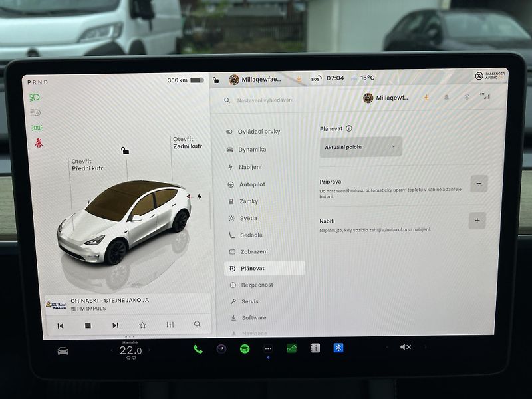Show info next to Plánovat heading
Viewport: 532px width, 399px height.
point(348,128)
